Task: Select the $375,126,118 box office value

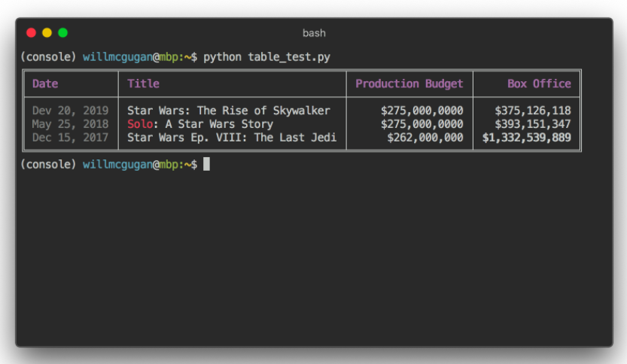Action: pyautogui.click(x=532, y=111)
